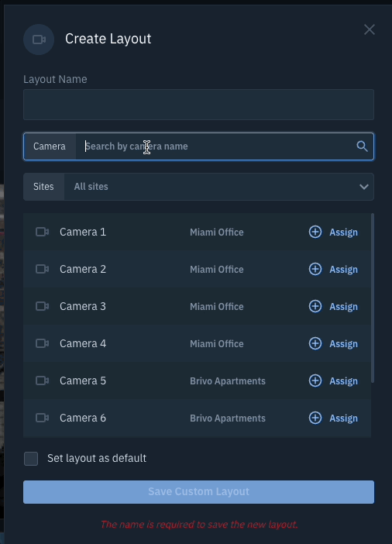
Task: Close the Create Layout dialog
Action: click(x=370, y=29)
